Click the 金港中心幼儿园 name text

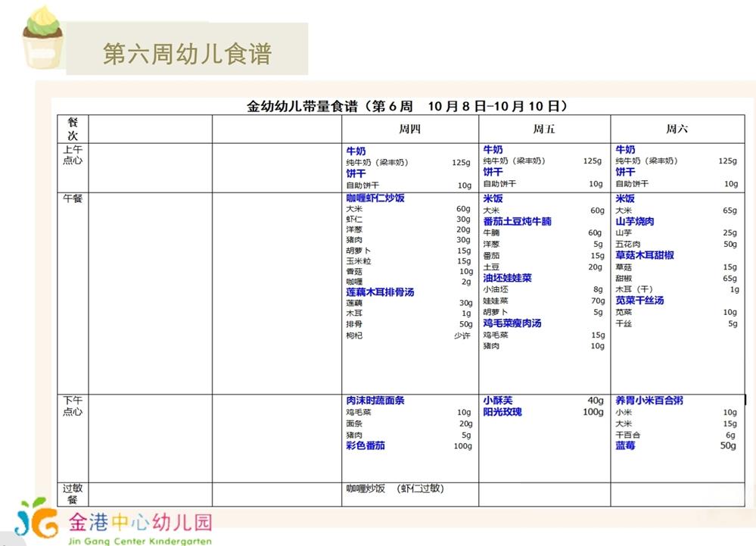click(140, 523)
